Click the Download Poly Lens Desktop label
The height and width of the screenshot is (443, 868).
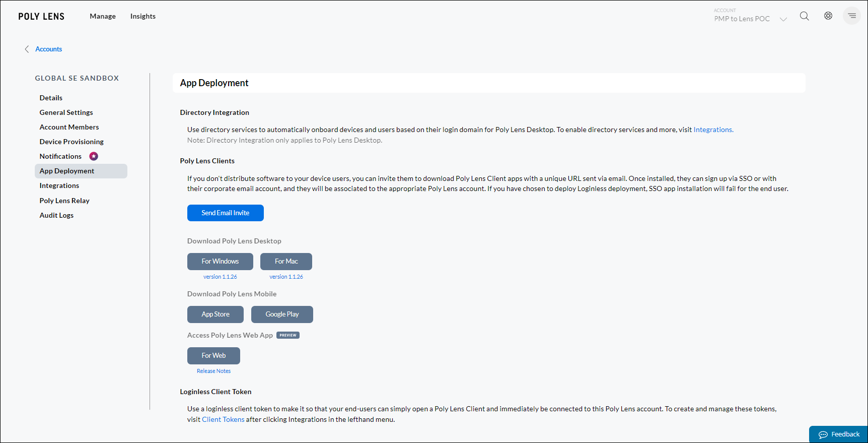tap(234, 241)
